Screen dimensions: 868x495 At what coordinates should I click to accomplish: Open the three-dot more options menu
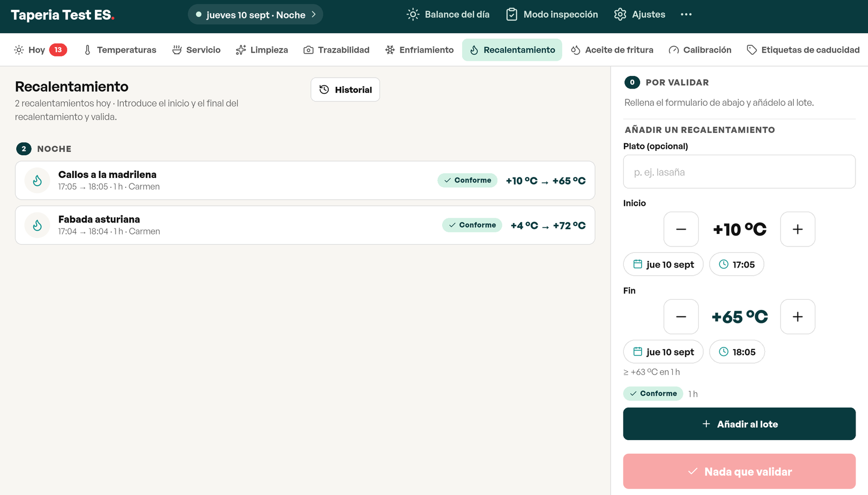[x=686, y=15]
